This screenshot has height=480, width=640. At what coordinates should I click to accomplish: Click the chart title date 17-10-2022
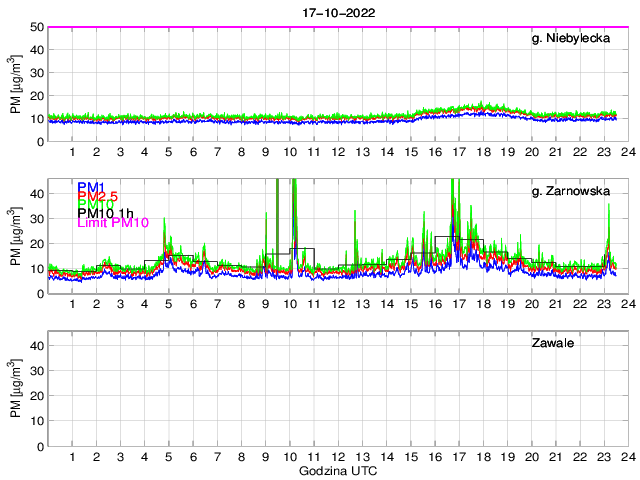tap(337, 13)
